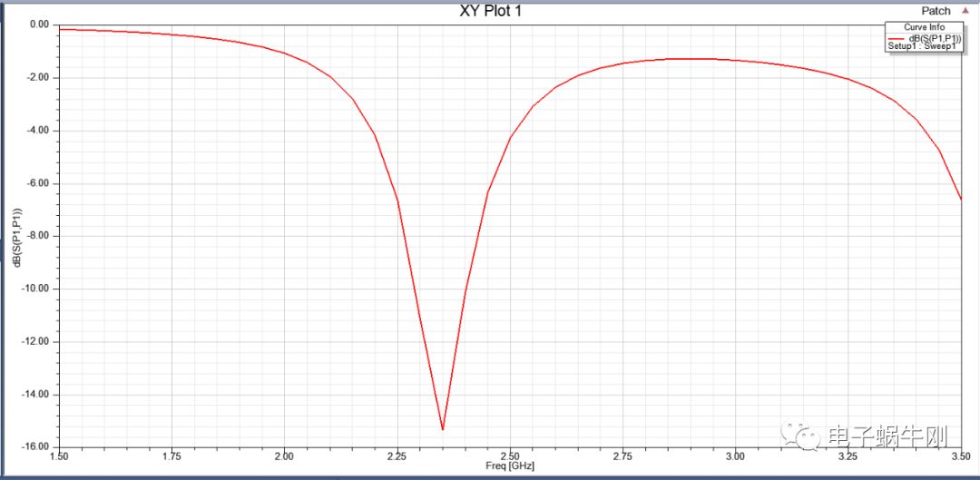Click the 3.50 end value on X axis
This screenshot has width=980, height=480.
(x=960, y=456)
